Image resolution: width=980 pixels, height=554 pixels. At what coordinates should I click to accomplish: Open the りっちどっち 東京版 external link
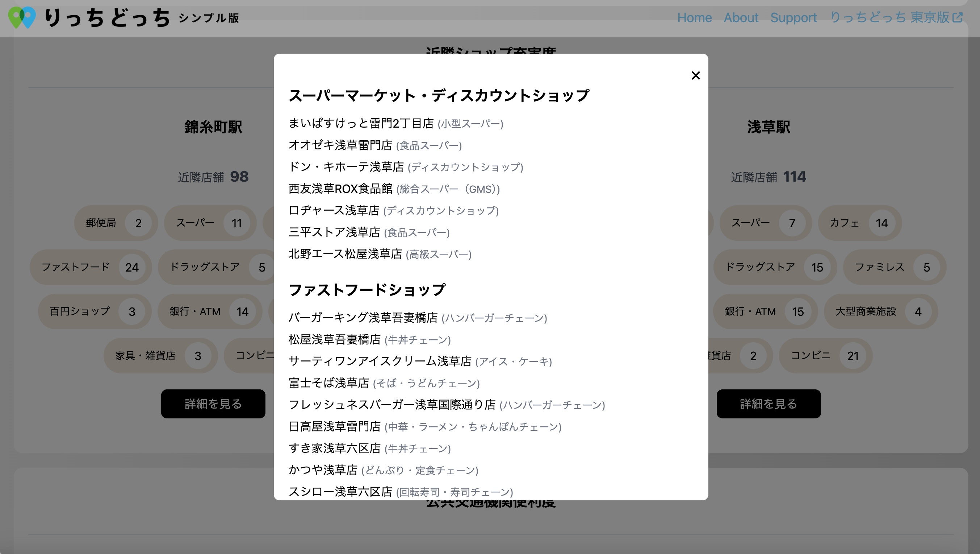tap(896, 17)
